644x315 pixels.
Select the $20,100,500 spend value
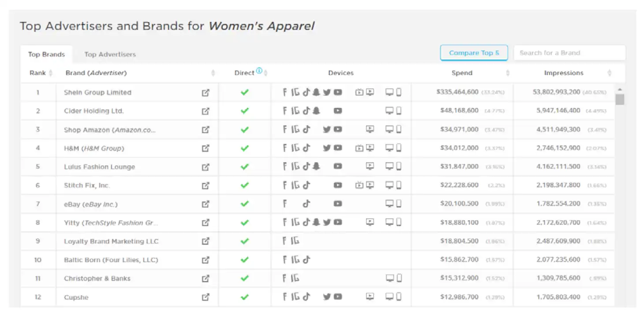pyautogui.click(x=459, y=204)
